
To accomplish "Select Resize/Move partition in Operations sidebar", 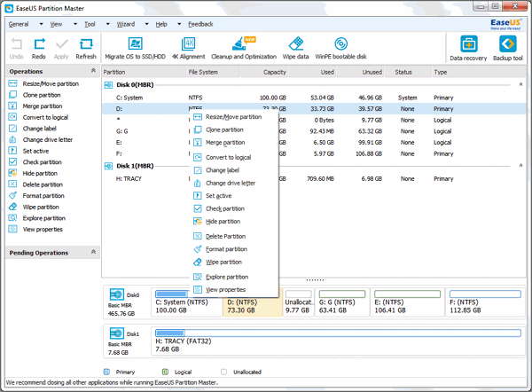I will [51, 84].
